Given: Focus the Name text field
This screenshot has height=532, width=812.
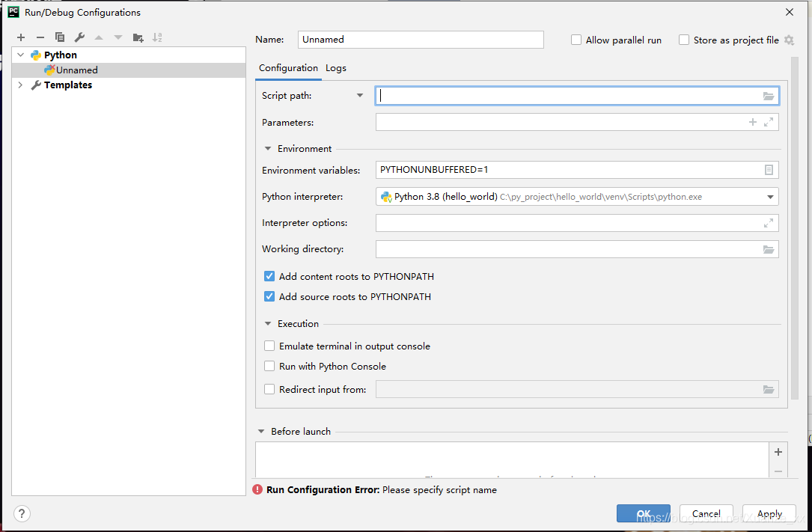Looking at the screenshot, I should pyautogui.click(x=421, y=40).
